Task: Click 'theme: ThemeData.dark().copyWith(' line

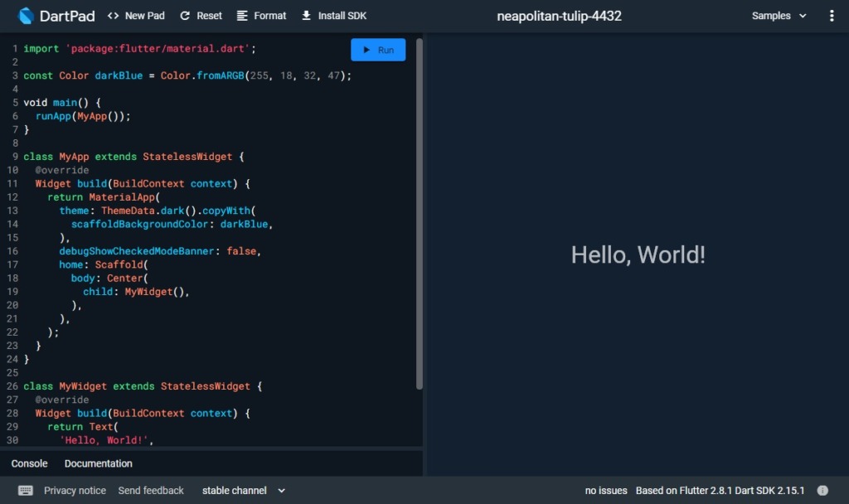Action: point(157,211)
